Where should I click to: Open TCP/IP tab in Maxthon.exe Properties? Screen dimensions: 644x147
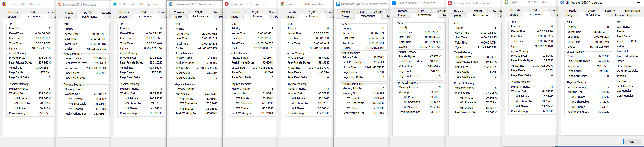click(422, 11)
